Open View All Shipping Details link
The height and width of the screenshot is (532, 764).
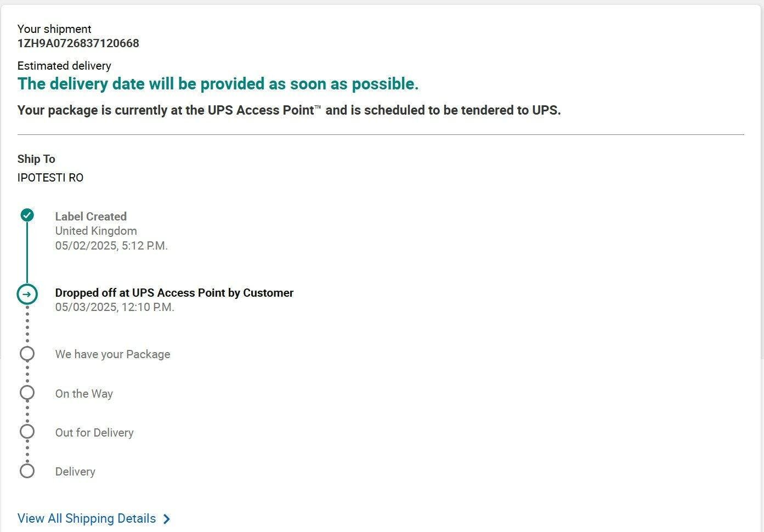click(87, 518)
